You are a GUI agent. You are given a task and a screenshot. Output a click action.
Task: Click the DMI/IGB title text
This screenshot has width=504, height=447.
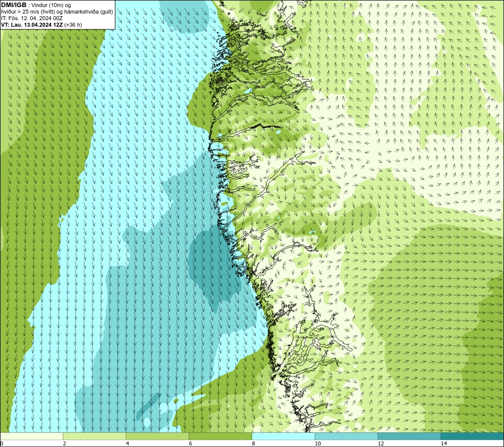click(x=14, y=5)
